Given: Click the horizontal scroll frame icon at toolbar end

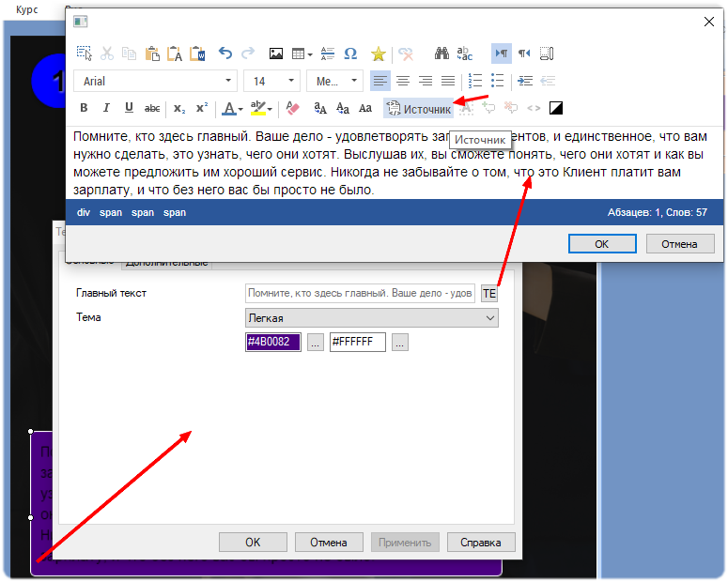Looking at the screenshot, I should pyautogui.click(x=547, y=54).
